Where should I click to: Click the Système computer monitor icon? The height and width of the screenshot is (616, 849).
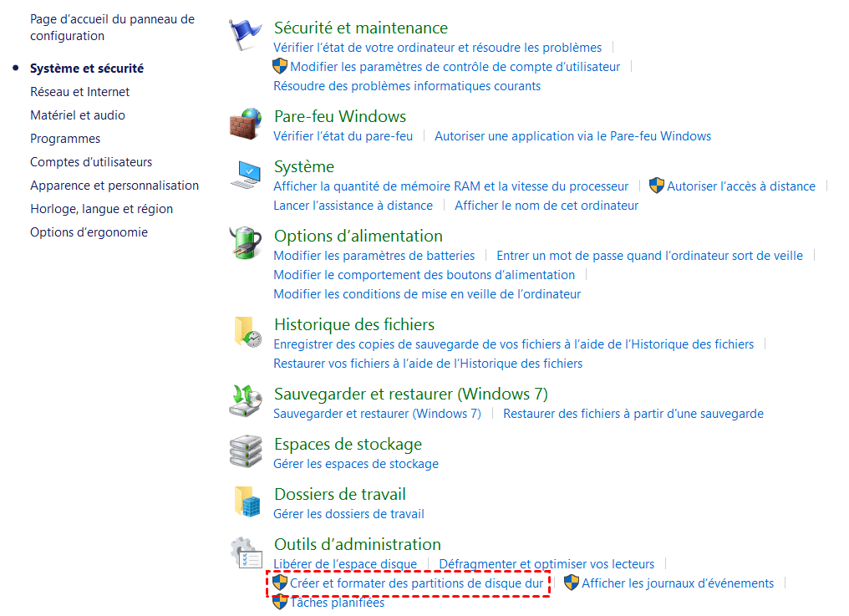pos(246,175)
